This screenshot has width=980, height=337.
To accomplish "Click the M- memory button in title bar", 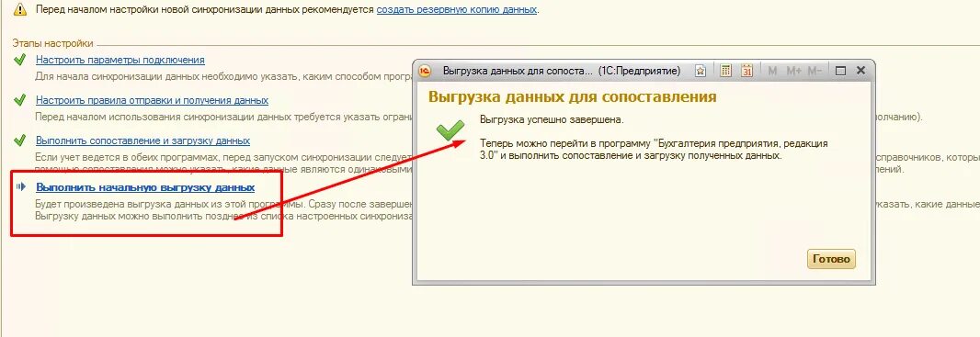I will coord(815,71).
